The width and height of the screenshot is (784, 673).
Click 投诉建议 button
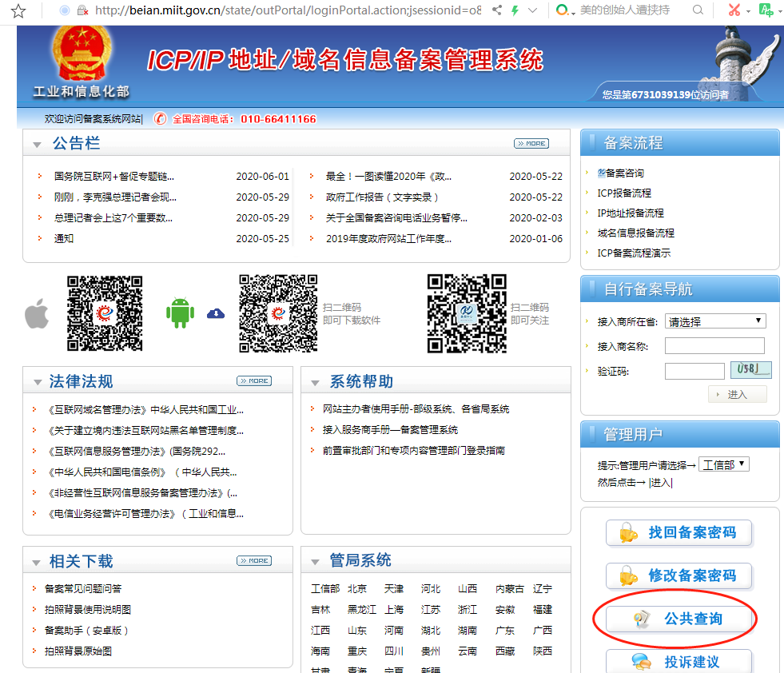pos(679,661)
